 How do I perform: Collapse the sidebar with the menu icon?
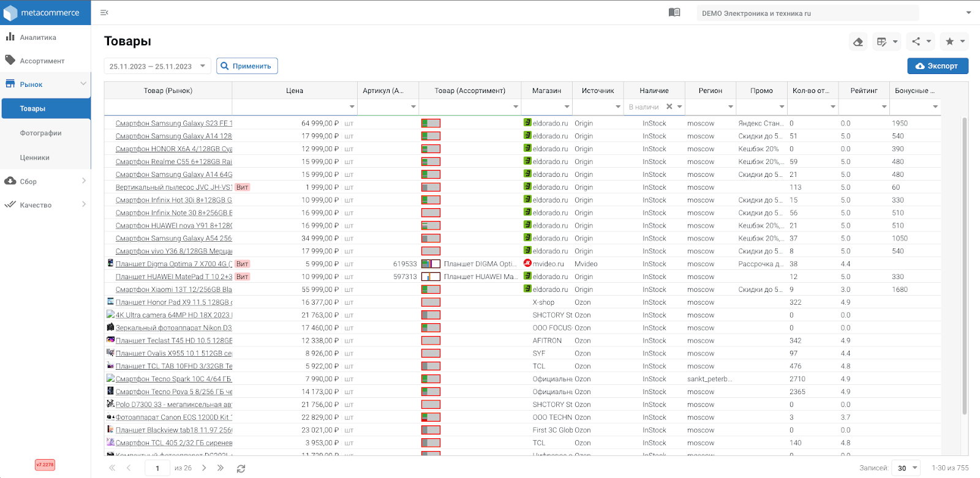[x=104, y=12]
